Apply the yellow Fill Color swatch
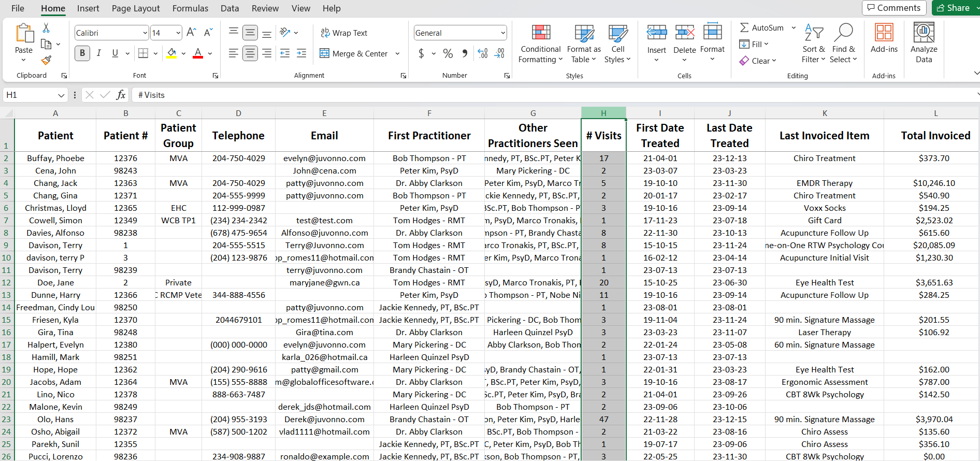980x461 pixels. click(172, 53)
